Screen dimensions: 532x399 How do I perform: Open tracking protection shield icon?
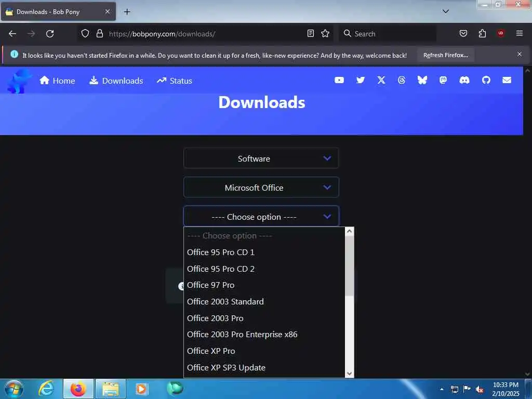click(85, 34)
